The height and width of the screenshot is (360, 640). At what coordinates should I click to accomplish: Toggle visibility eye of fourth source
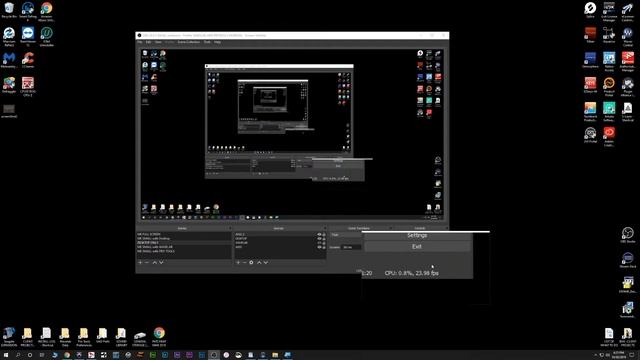tap(320, 247)
